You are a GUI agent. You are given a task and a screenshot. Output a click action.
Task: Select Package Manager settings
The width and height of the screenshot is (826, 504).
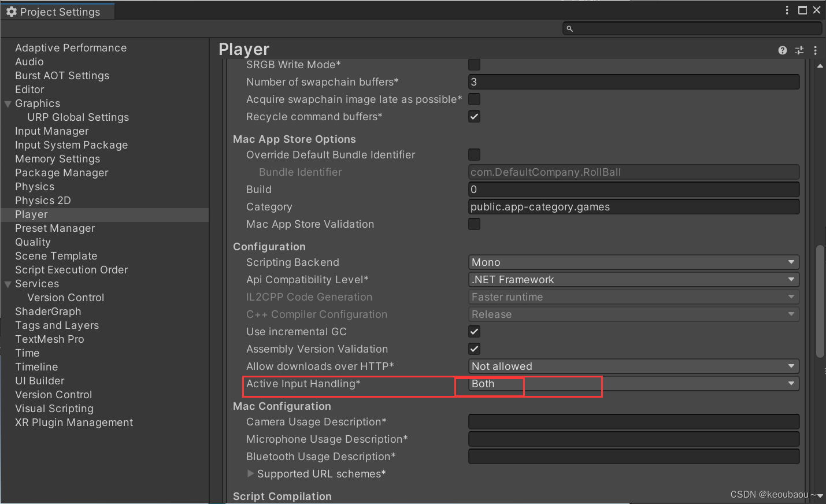tap(61, 173)
